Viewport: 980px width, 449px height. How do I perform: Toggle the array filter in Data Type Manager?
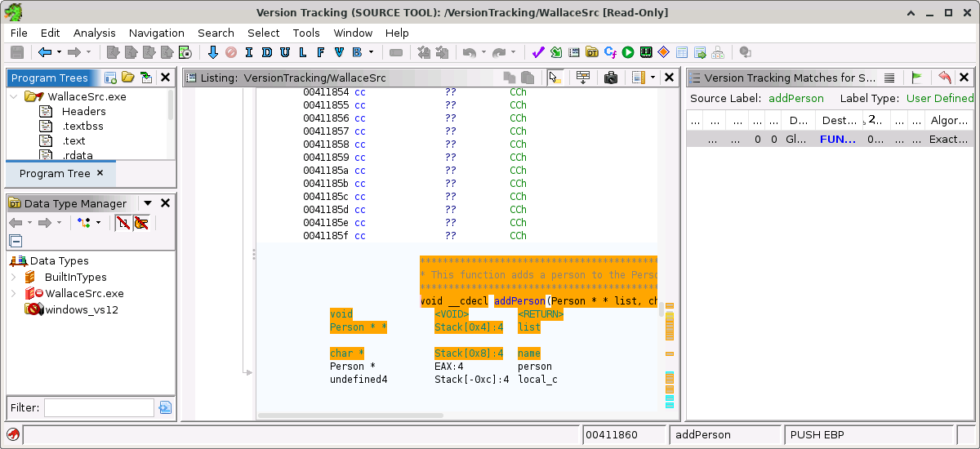coord(122,223)
